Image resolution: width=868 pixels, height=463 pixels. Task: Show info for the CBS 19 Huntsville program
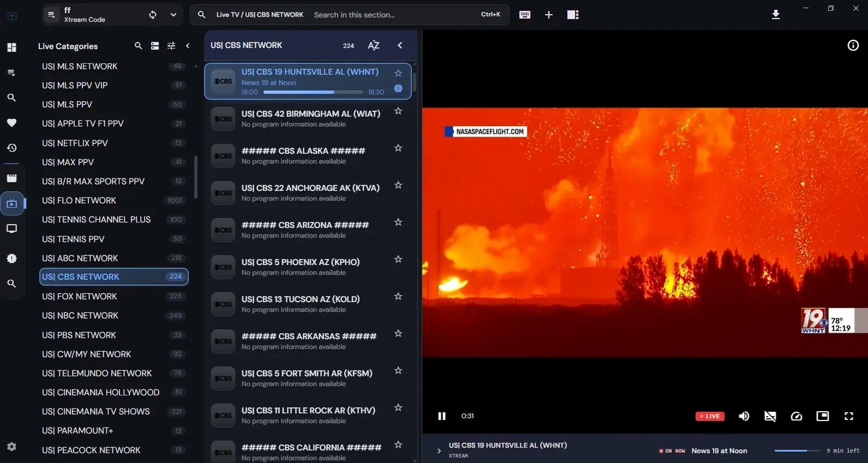(x=398, y=88)
